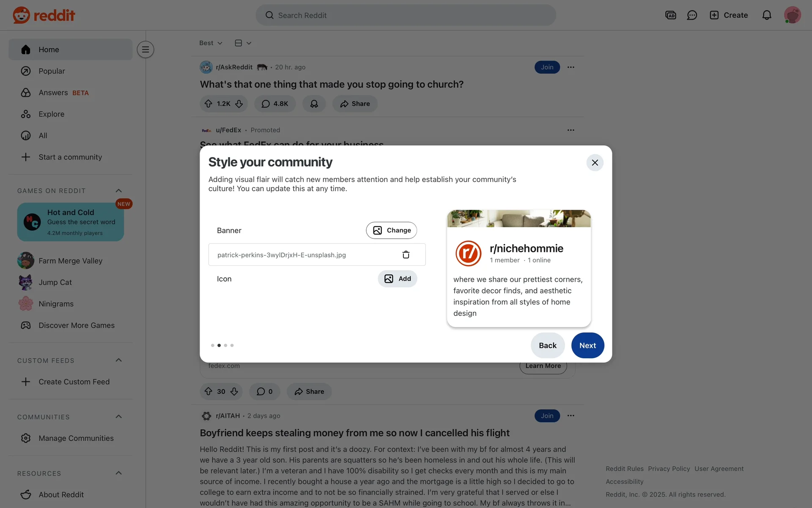
Task: Open the chat messages icon
Action: pos(692,15)
